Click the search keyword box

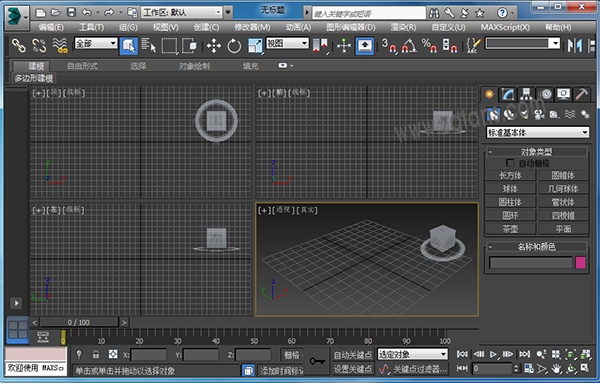click(368, 13)
